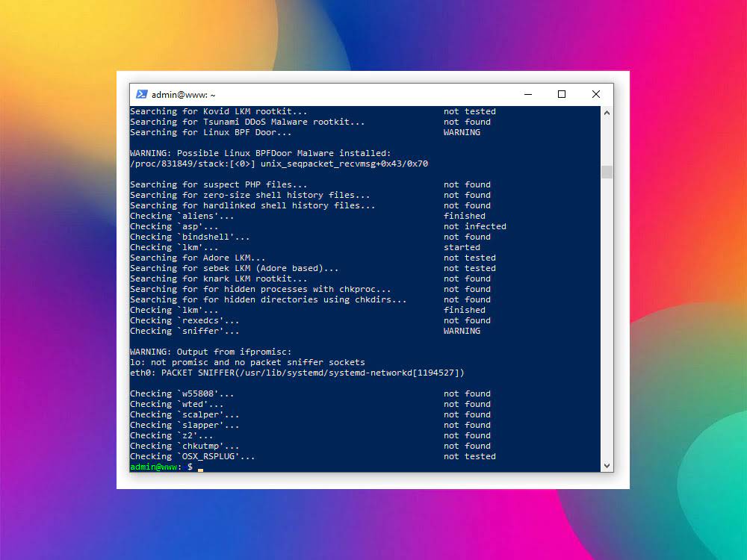Click the 'Searching for suspect PHP files' line
The image size is (747, 560).
218,184
